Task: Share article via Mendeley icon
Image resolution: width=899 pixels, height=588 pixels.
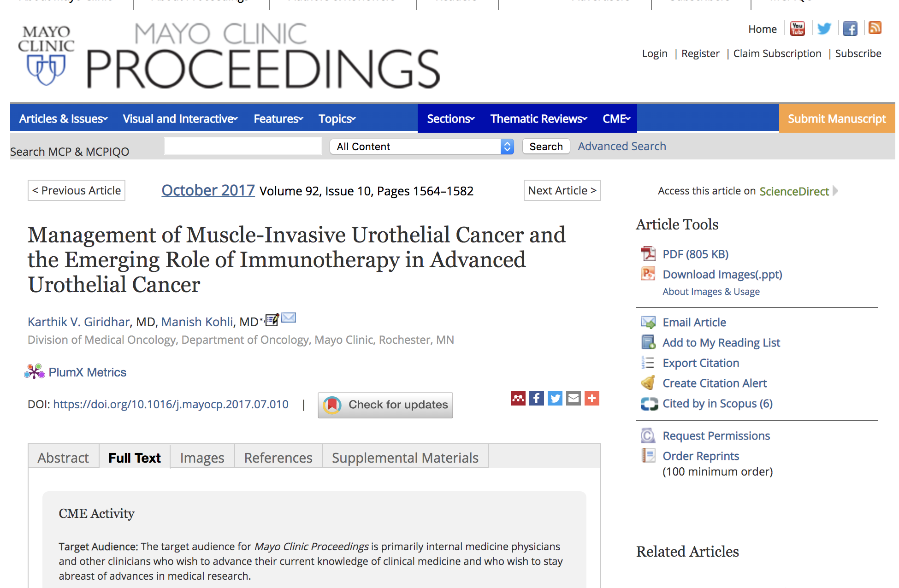Action: pyautogui.click(x=518, y=398)
